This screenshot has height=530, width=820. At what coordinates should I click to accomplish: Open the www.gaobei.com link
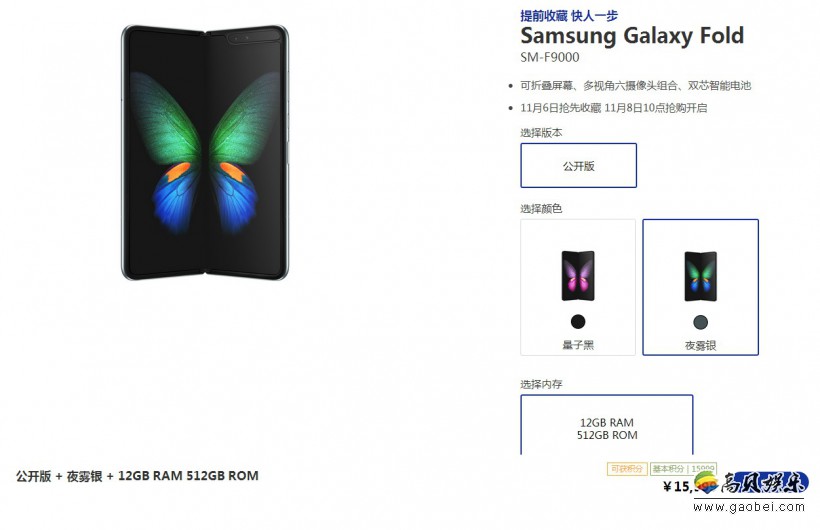(x=749, y=506)
